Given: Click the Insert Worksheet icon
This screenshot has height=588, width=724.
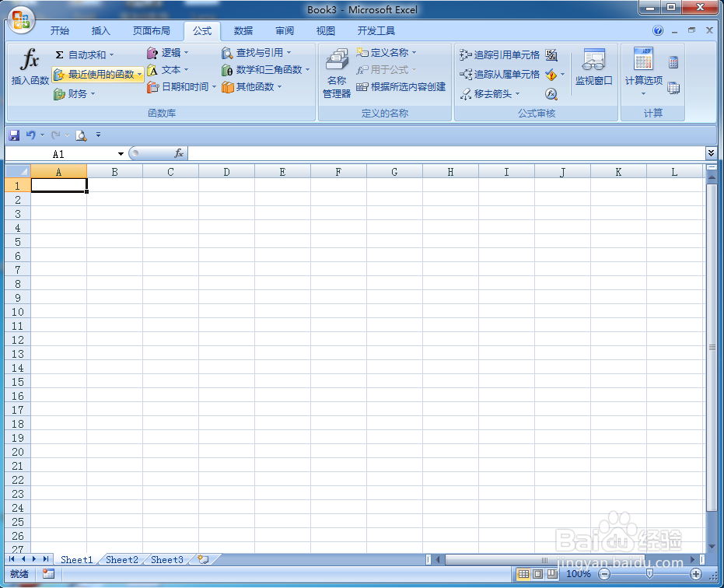Looking at the screenshot, I should click(203, 560).
